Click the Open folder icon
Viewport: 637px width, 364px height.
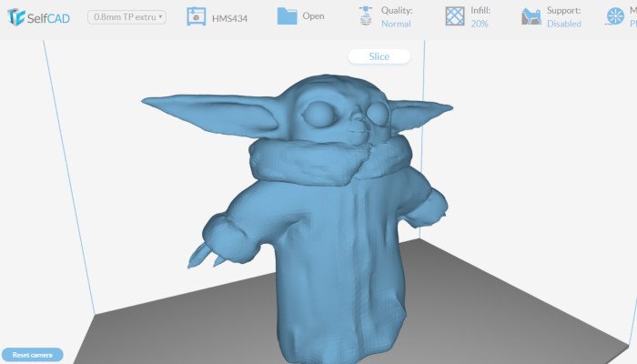click(287, 16)
